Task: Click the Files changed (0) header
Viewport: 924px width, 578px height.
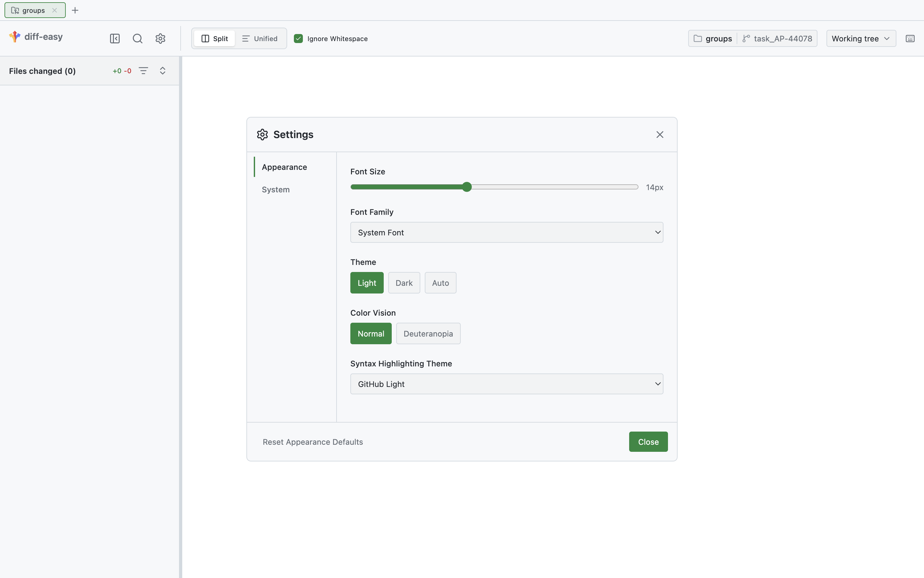Action: tap(42, 71)
